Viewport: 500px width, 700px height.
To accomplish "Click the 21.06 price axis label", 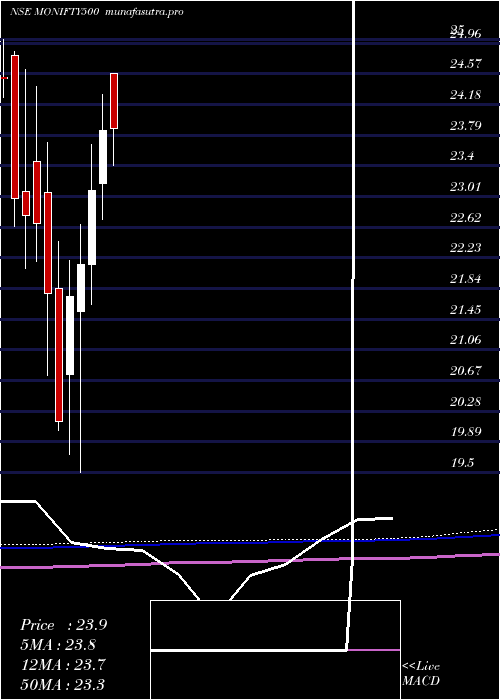I will click(465, 340).
